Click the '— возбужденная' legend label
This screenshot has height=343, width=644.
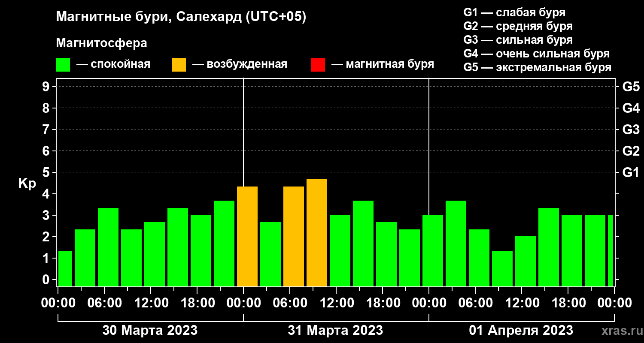tap(240, 65)
